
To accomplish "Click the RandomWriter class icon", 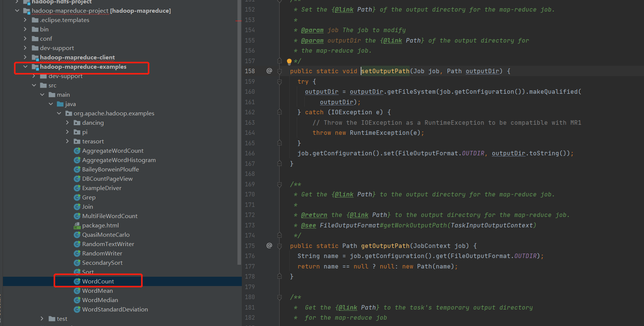I will pyautogui.click(x=77, y=254).
